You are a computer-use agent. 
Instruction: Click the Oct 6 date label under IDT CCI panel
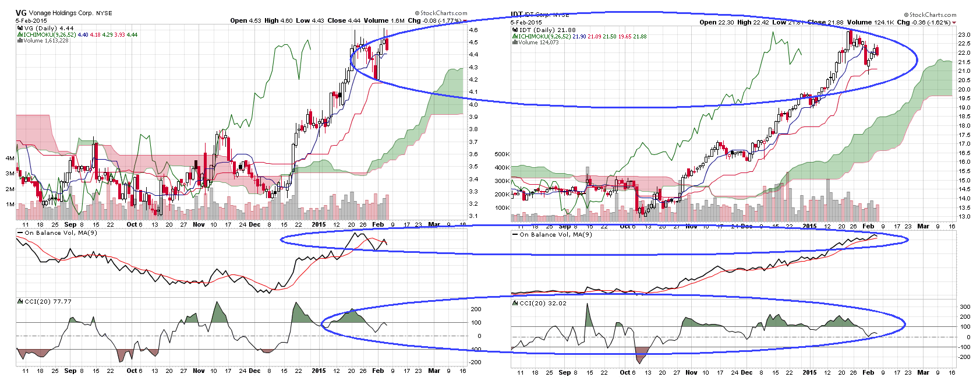tap(629, 372)
